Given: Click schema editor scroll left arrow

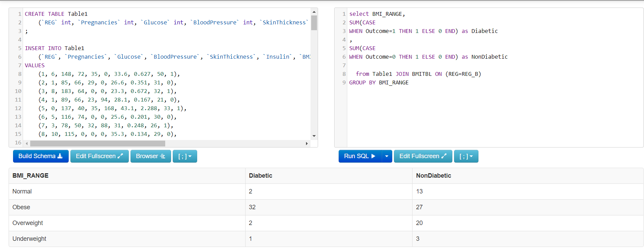Looking at the screenshot, I should click(x=27, y=143).
